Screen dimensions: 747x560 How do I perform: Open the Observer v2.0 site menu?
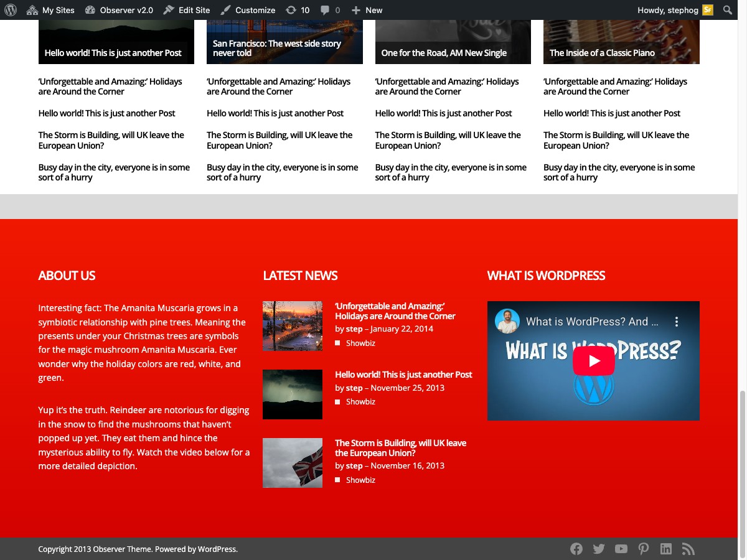click(119, 10)
